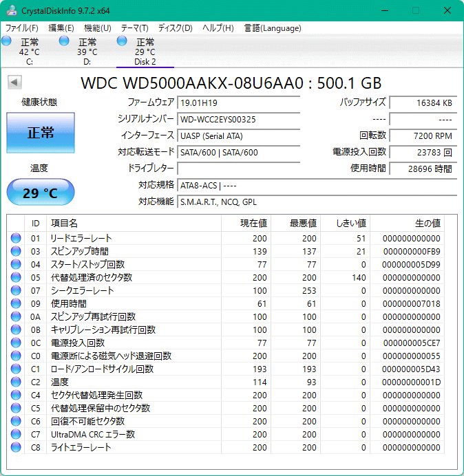464x476 pixels.
Task: Click the インターフェース field UASP (Serial ATA)
Action: pos(238,136)
